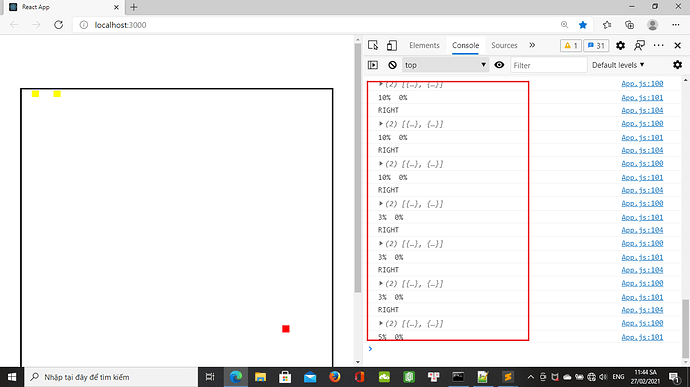
Task: Switch to the Sources tab
Action: (504, 45)
